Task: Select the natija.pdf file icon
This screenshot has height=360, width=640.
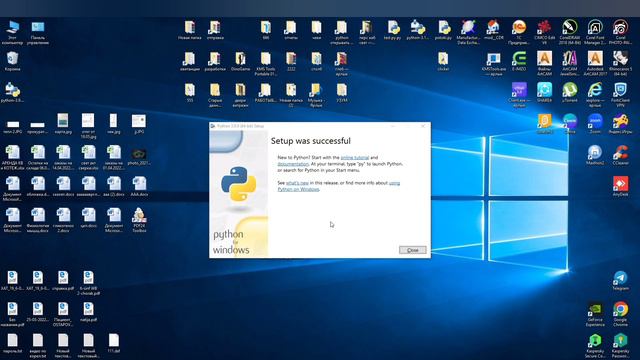Action: [x=88, y=311]
